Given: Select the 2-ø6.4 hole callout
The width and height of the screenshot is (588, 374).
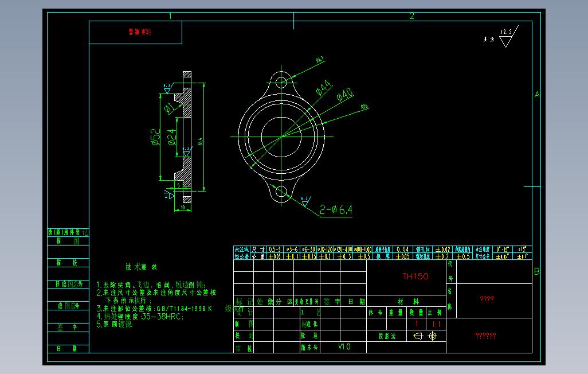Looking at the screenshot, I should click(336, 209).
